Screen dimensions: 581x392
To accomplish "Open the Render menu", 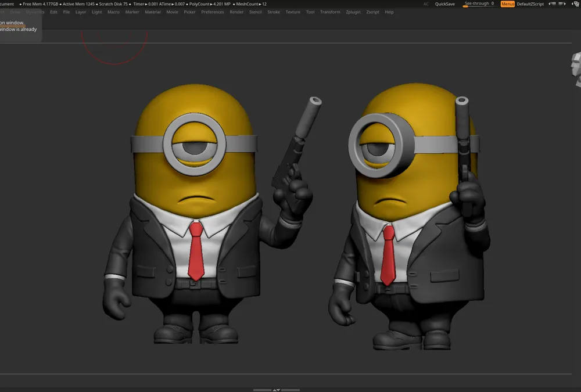I will pos(236,12).
